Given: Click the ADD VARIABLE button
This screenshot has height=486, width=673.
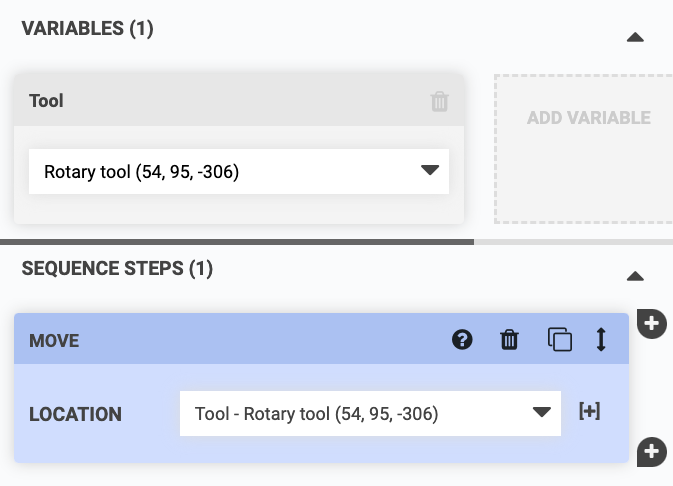Looking at the screenshot, I should [588, 118].
